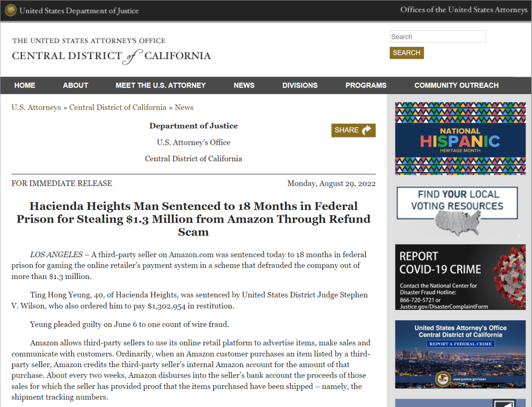Open the NEWS menu item
This screenshot has height=407, width=532.
point(244,86)
